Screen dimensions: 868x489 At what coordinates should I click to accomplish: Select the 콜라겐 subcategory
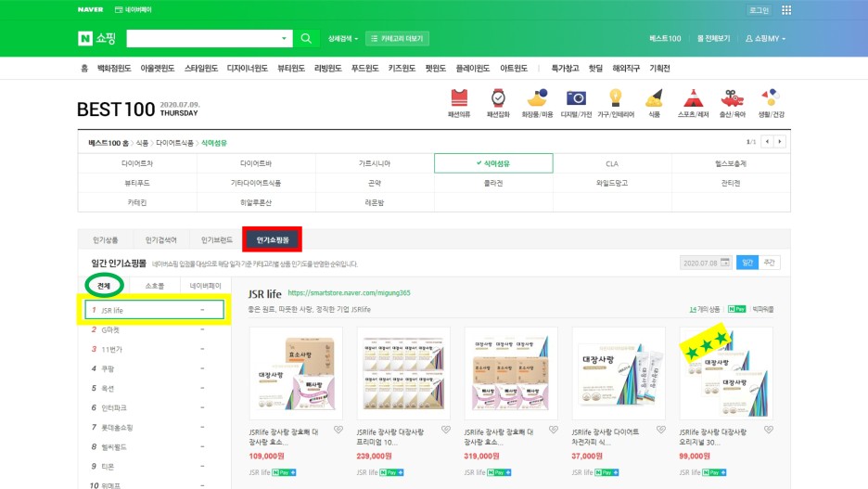(x=493, y=183)
